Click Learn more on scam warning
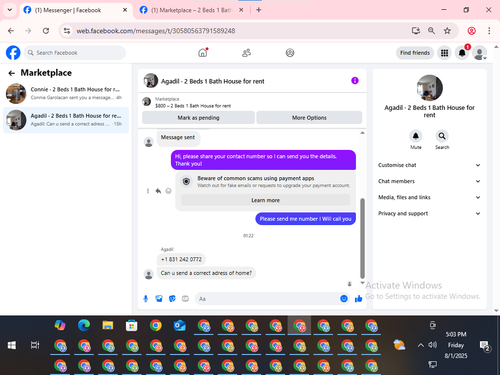Screen dimensions: 500x375 point(265,200)
